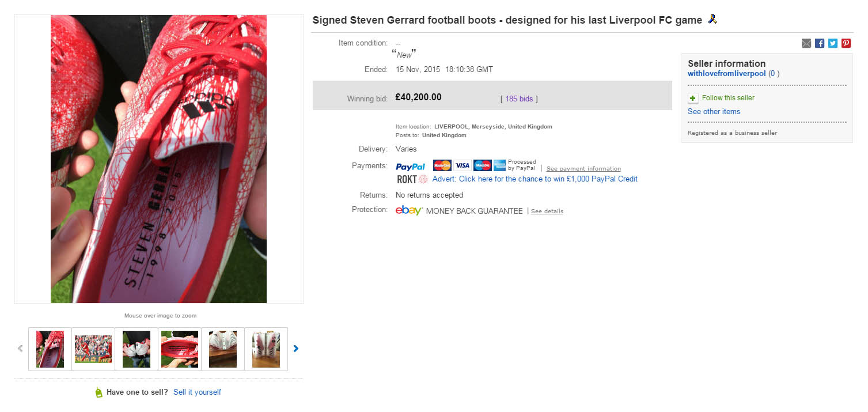Open seller profile withlovefromliverpool
This screenshot has width=868, height=412.
tap(726, 73)
